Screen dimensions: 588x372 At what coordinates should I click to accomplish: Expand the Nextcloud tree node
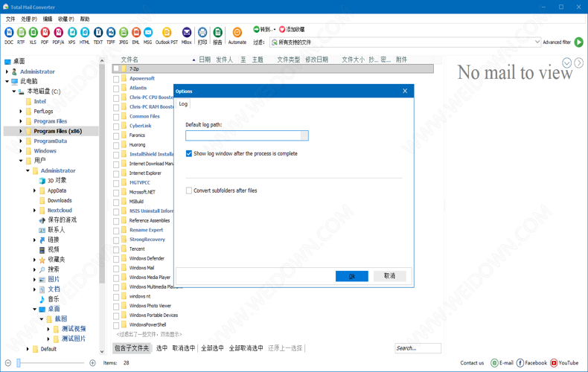[x=34, y=210]
